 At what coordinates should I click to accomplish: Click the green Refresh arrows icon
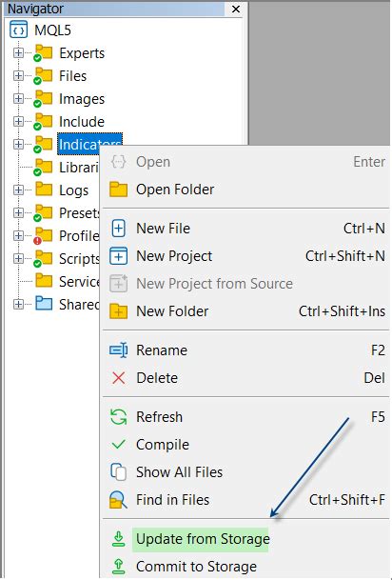119,417
